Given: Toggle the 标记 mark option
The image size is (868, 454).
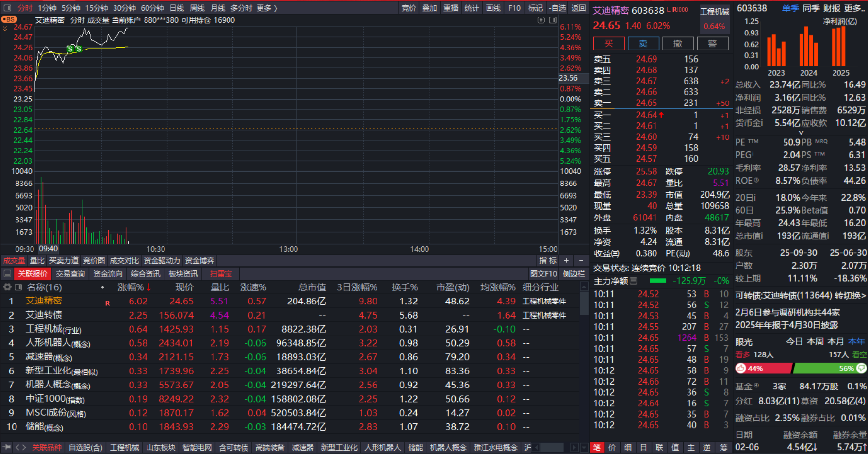Looking at the screenshot, I should point(536,8).
